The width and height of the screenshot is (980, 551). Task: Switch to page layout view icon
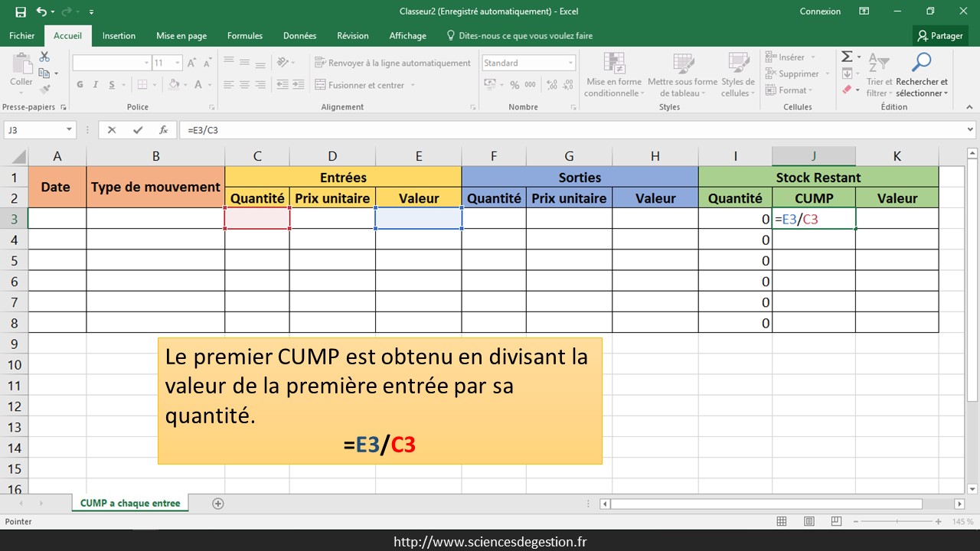(811, 521)
